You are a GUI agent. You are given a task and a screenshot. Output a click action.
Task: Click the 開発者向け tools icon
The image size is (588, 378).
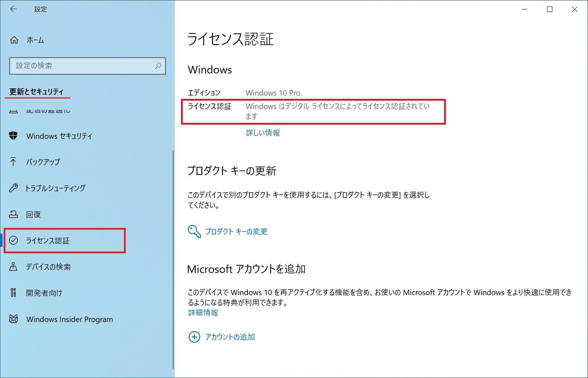tap(14, 293)
